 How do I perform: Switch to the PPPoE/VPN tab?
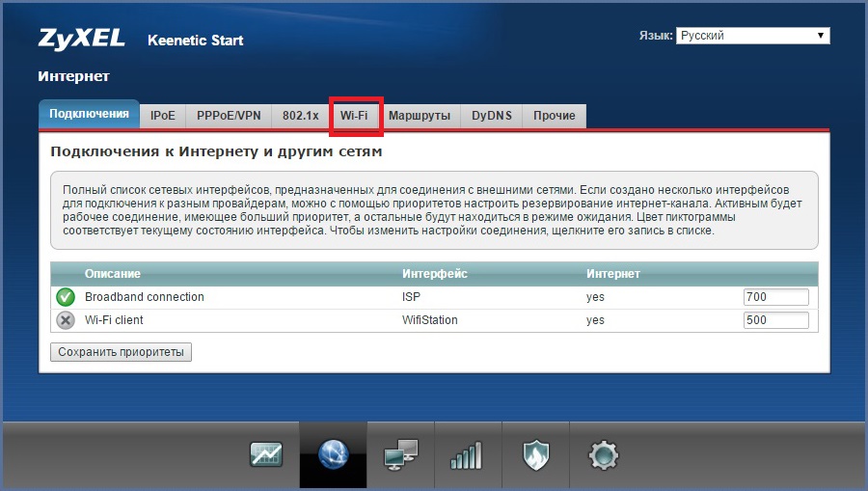point(229,116)
